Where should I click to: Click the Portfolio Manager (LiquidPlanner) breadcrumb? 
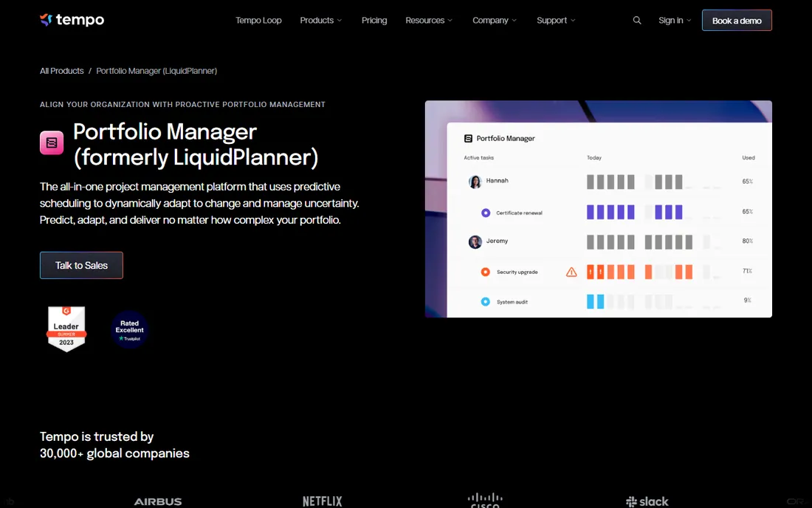[156, 71]
